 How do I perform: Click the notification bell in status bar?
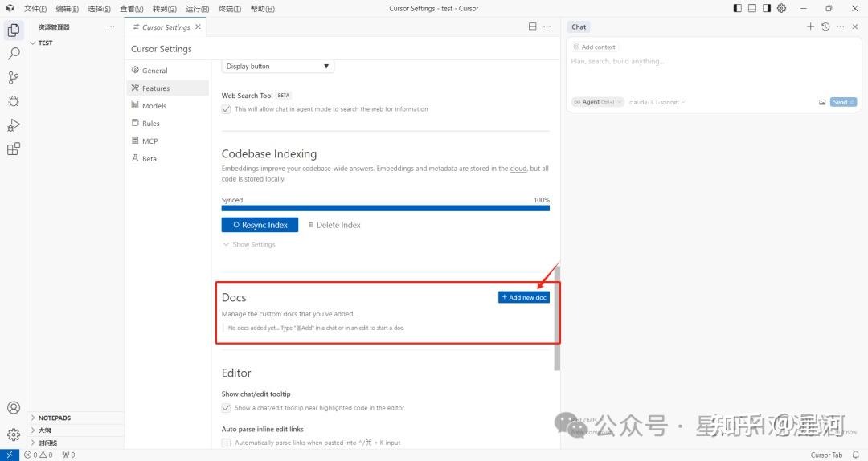tap(856, 455)
